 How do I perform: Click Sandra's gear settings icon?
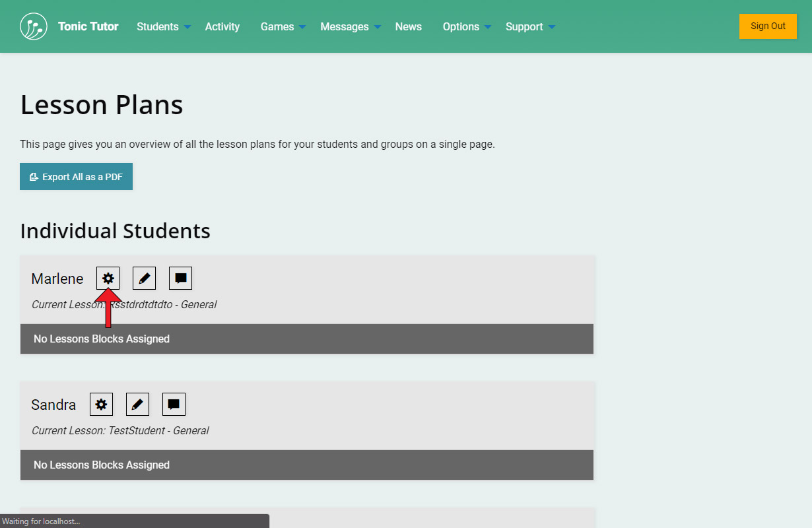101,405
